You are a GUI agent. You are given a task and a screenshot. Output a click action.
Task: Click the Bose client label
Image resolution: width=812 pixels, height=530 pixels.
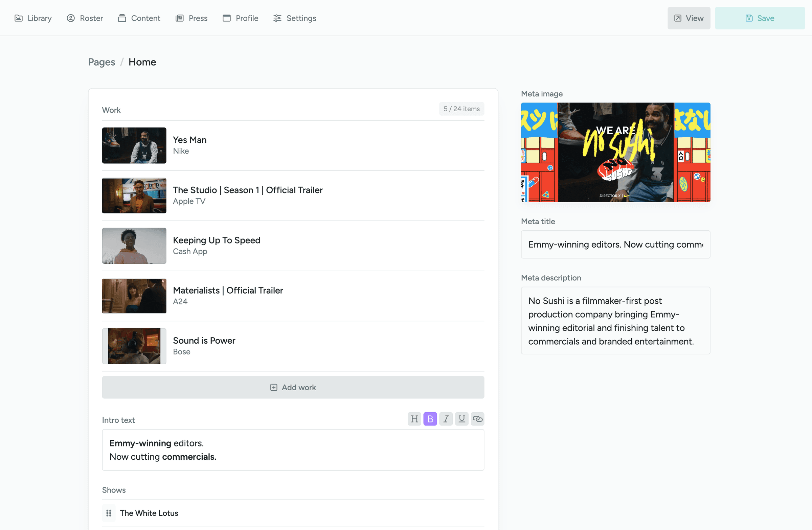click(x=181, y=352)
